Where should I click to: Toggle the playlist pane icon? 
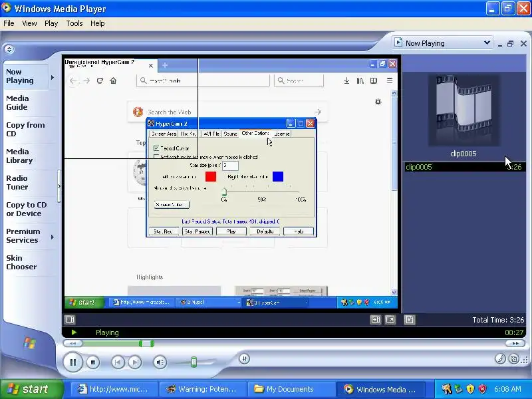[409, 320]
